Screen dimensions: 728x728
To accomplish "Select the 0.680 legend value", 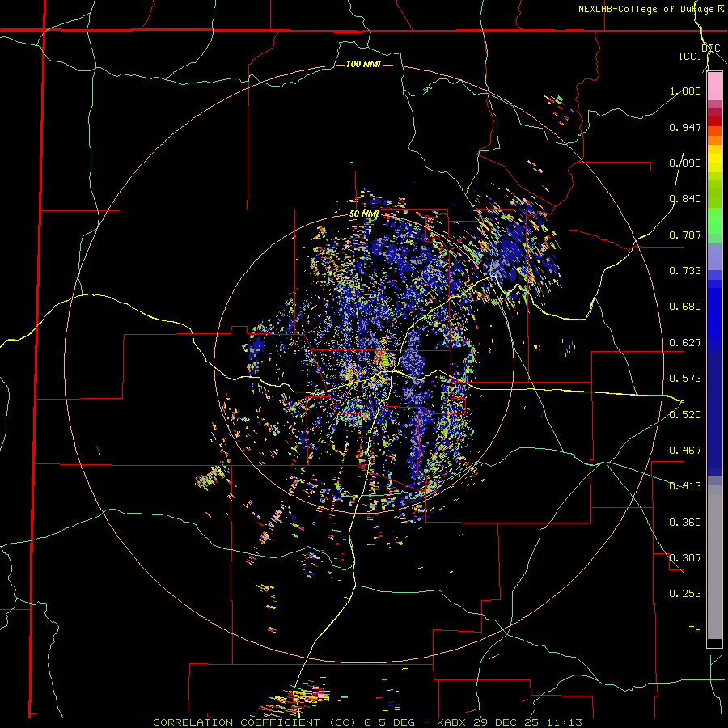I will coord(685,307).
